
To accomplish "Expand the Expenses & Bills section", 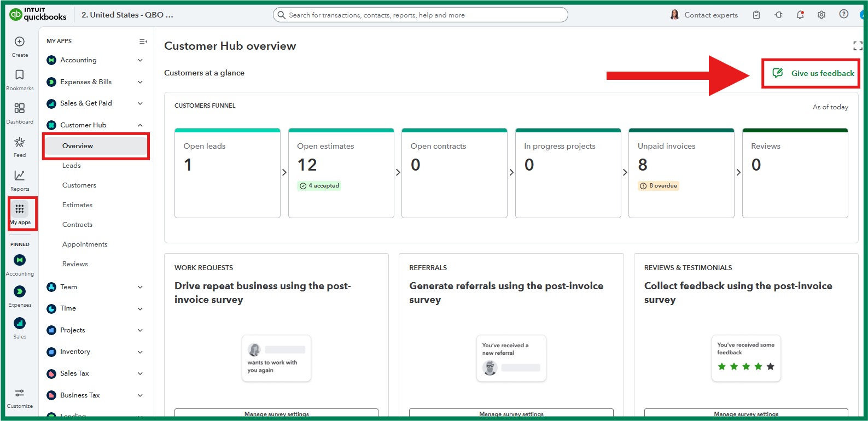I will [x=96, y=82].
